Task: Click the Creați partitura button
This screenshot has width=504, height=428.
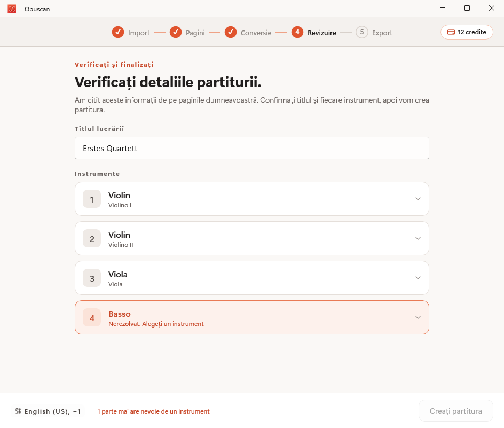Action: pos(456,411)
